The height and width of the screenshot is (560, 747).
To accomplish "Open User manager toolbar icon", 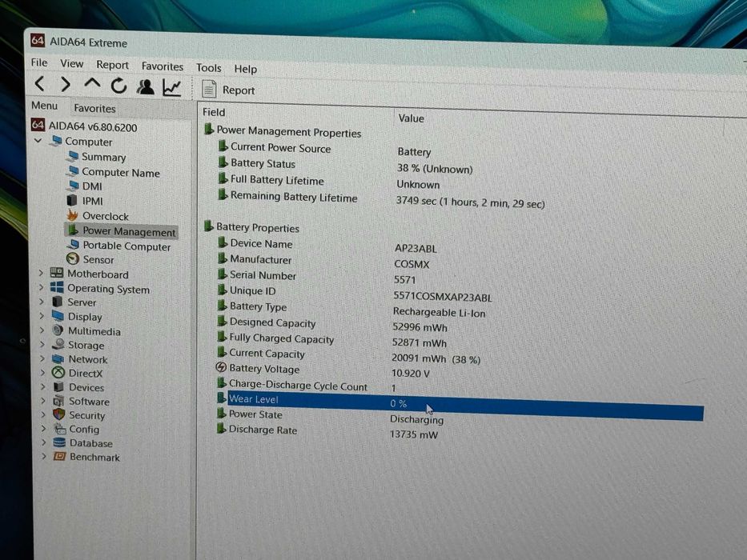I will (145, 86).
